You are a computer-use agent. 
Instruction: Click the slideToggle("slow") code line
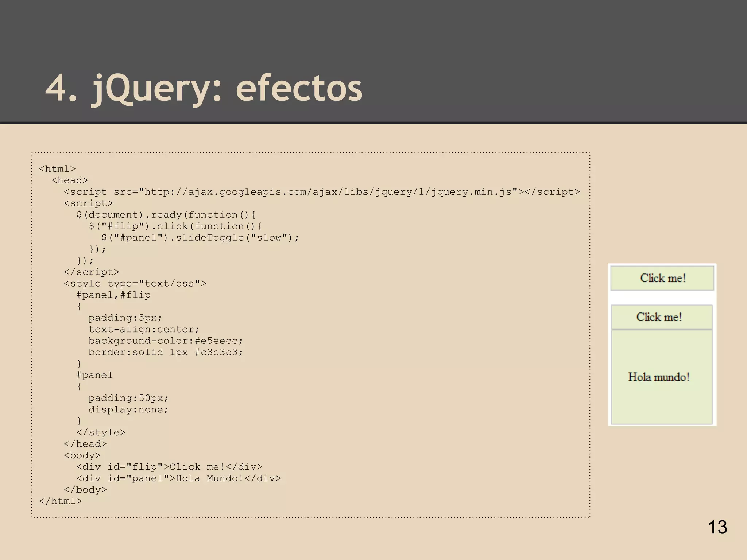coord(200,238)
